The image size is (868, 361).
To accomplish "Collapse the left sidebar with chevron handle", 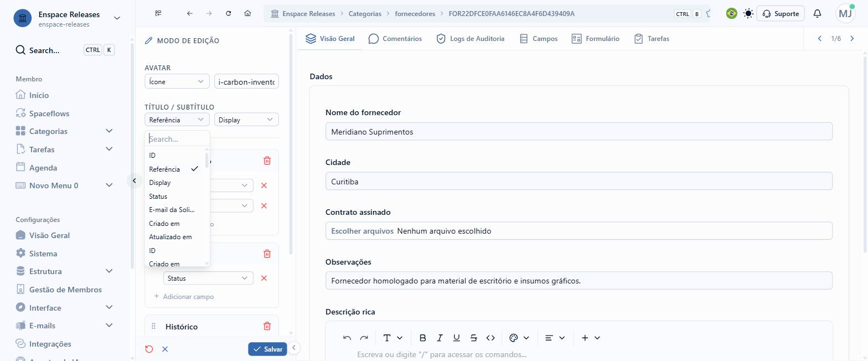I will pos(134,180).
